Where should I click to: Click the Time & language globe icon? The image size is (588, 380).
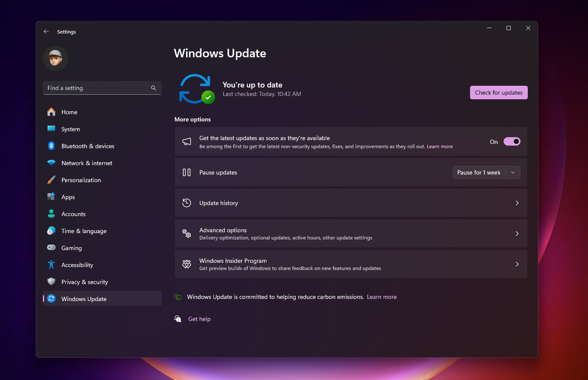coord(51,231)
